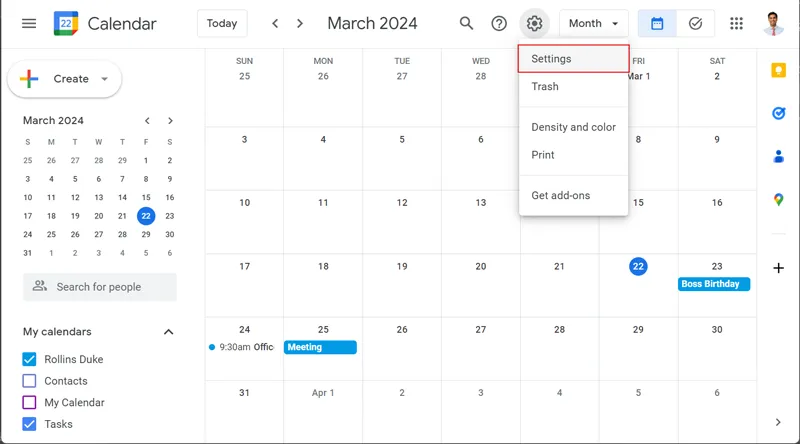Open the Support help icon

coord(499,23)
